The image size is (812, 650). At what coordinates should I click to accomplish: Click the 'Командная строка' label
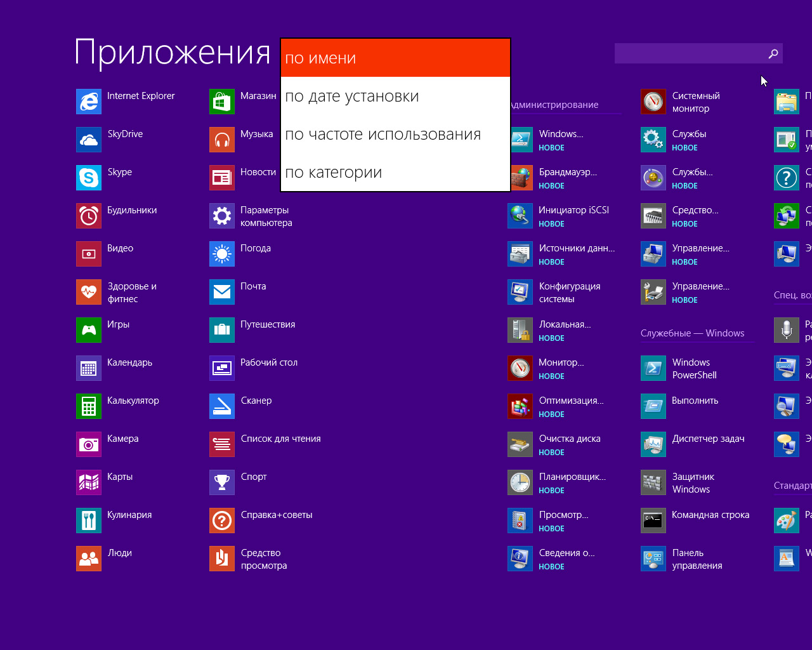point(710,515)
